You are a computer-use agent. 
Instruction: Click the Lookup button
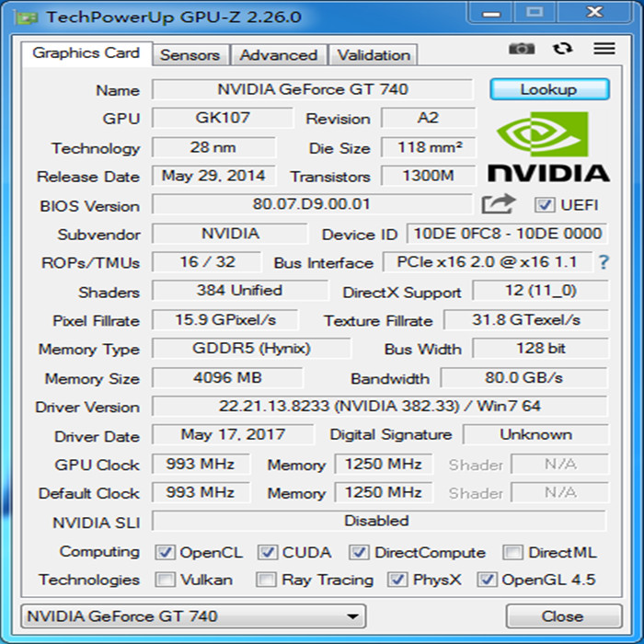pyautogui.click(x=549, y=89)
